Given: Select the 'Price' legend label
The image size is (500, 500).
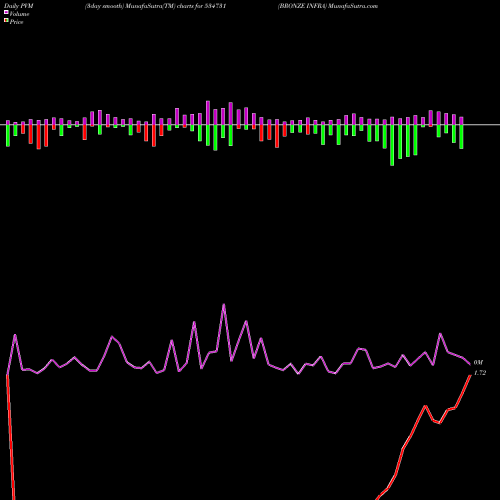Looking at the screenshot, I should pos(16,22).
